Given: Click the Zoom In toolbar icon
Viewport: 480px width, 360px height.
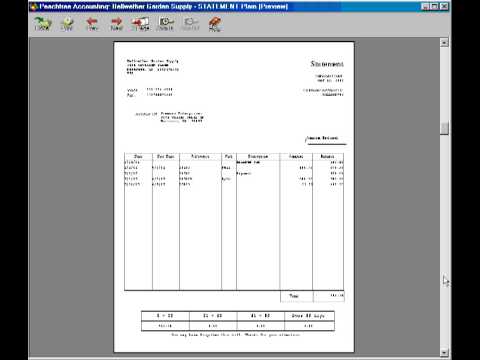Looking at the screenshot, I should pyautogui.click(x=165, y=24).
